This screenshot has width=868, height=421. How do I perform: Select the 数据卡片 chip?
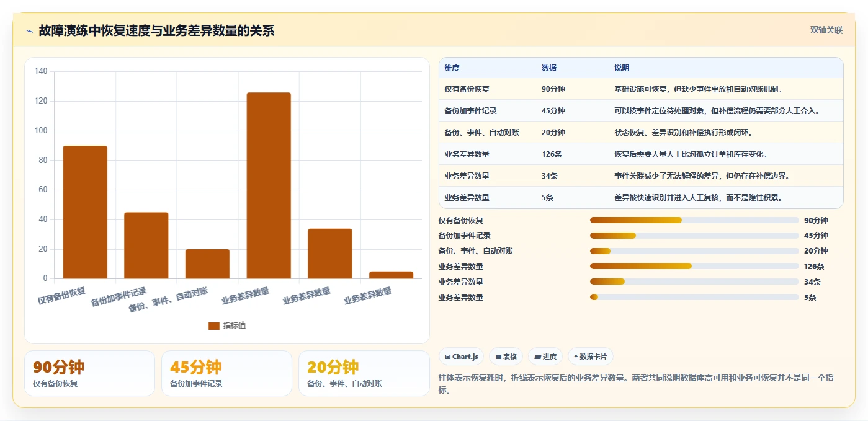591,357
